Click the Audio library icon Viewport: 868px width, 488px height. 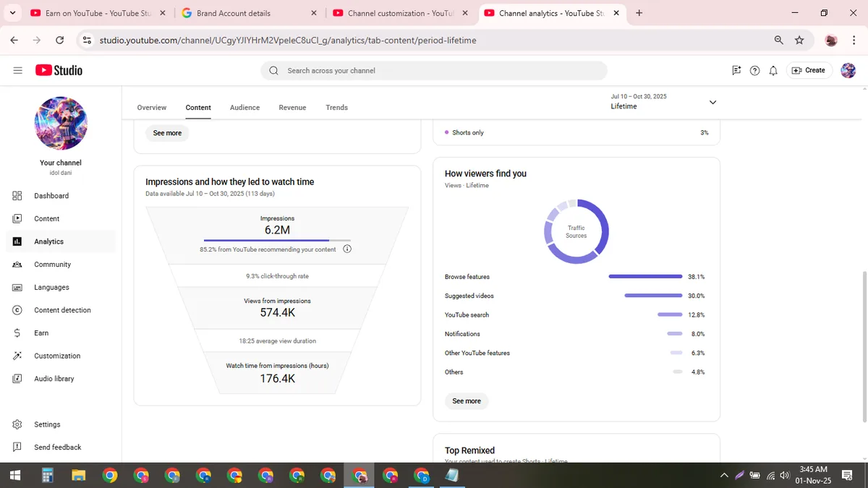[17, 379]
